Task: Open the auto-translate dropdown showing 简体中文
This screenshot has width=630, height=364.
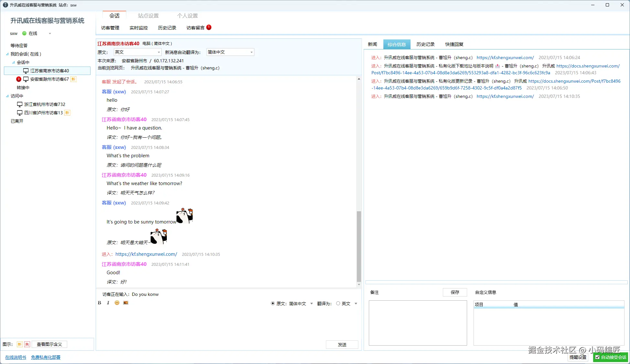Action: coord(230,52)
